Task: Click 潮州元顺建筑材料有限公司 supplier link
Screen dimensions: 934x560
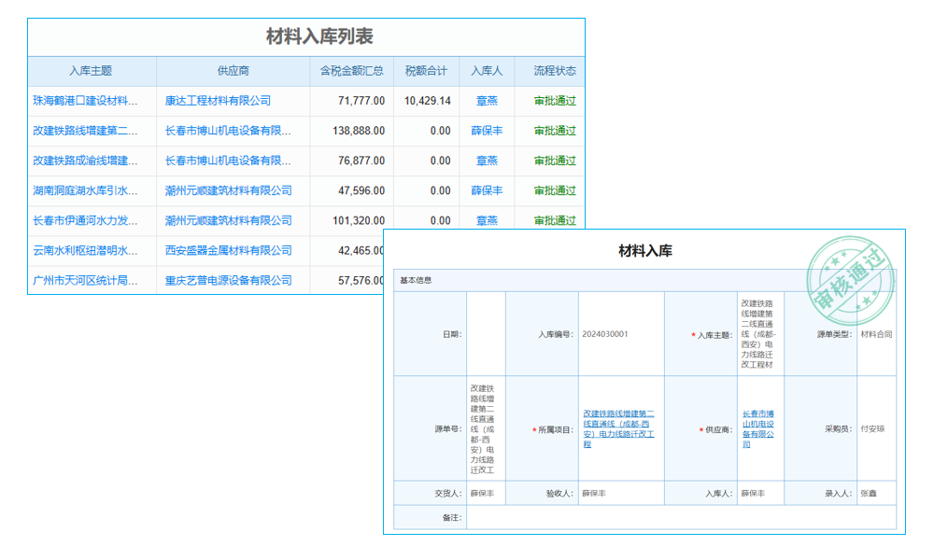Action: [x=231, y=190]
